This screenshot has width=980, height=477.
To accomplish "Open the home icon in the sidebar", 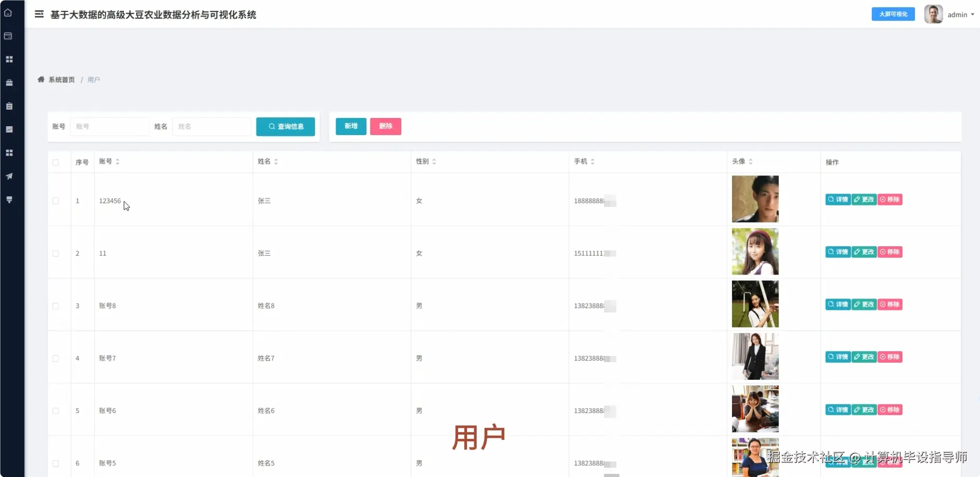I will pyautogui.click(x=9, y=13).
